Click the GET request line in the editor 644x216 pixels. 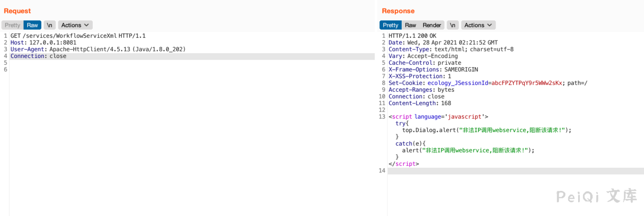(x=78, y=36)
